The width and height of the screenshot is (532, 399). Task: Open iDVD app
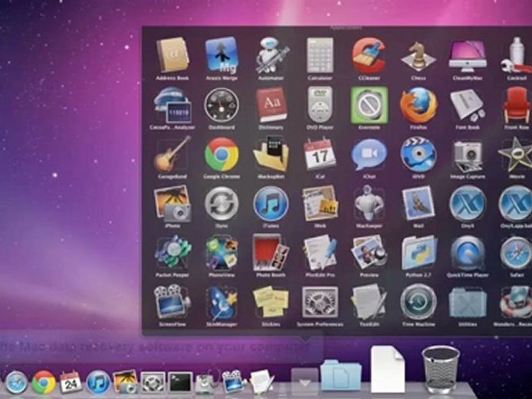[x=418, y=155]
